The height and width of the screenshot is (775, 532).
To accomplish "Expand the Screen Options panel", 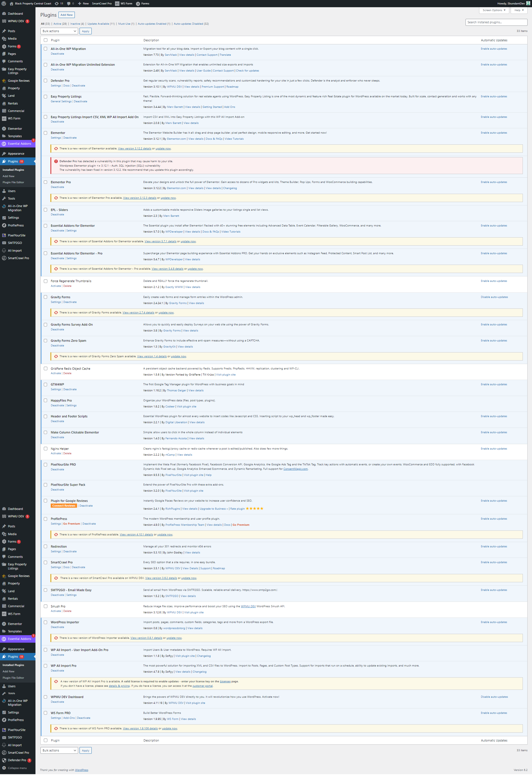I will pyautogui.click(x=494, y=10).
